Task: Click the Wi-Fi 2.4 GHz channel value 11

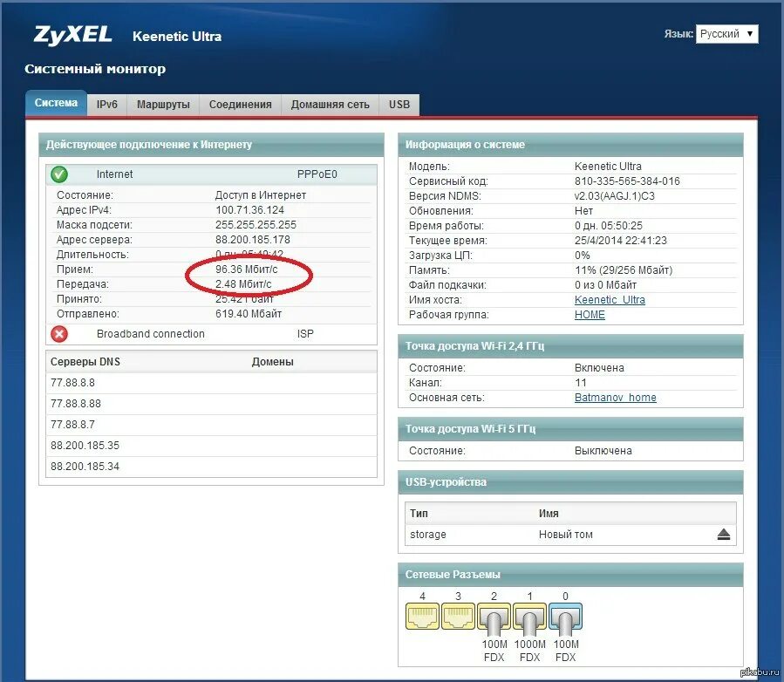Action: point(580,383)
